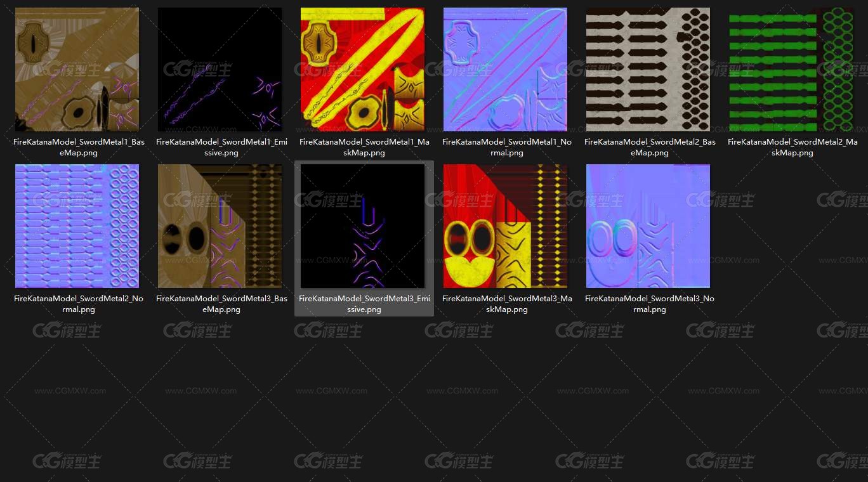This screenshot has height=482, width=868.
Task: Select the SwordMetal3_Normal thumbnail
Action: (648, 226)
